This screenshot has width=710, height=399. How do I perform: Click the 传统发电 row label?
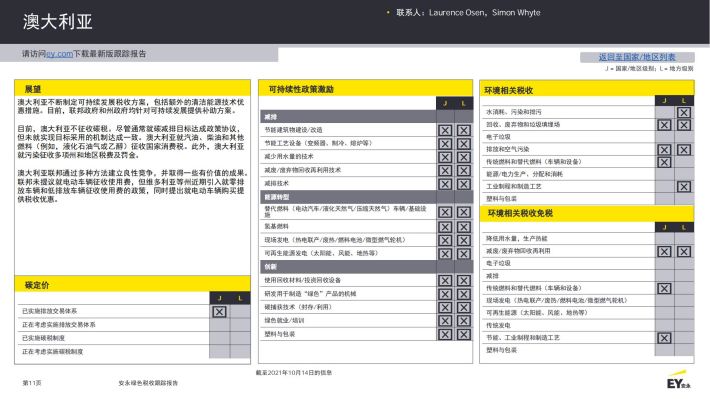click(x=498, y=325)
